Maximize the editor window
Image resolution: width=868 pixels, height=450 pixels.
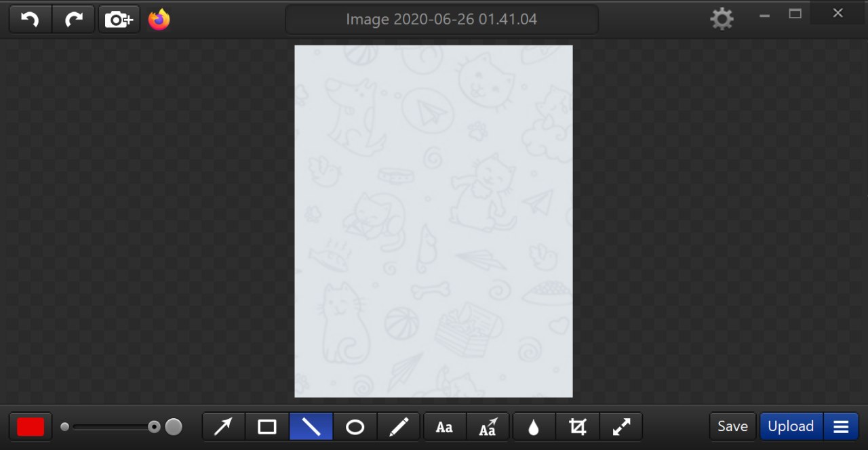point(795,14)
